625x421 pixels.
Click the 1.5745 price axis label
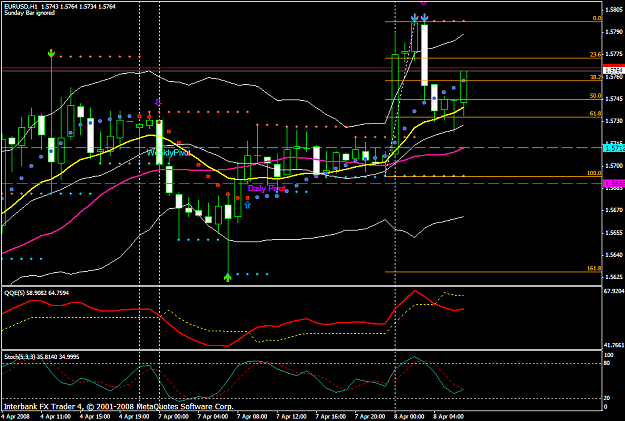(614, 99)
